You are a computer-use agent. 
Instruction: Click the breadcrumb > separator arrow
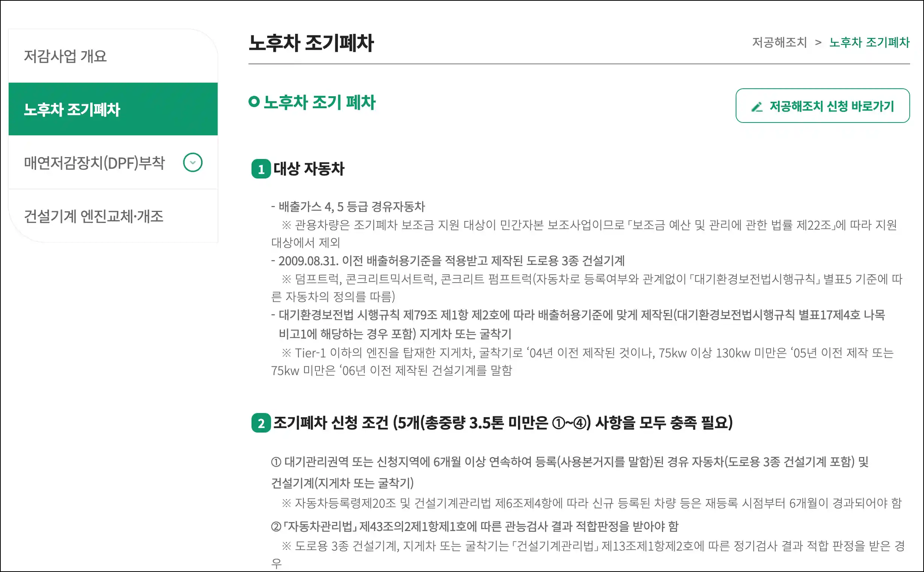tap(818, 42)
